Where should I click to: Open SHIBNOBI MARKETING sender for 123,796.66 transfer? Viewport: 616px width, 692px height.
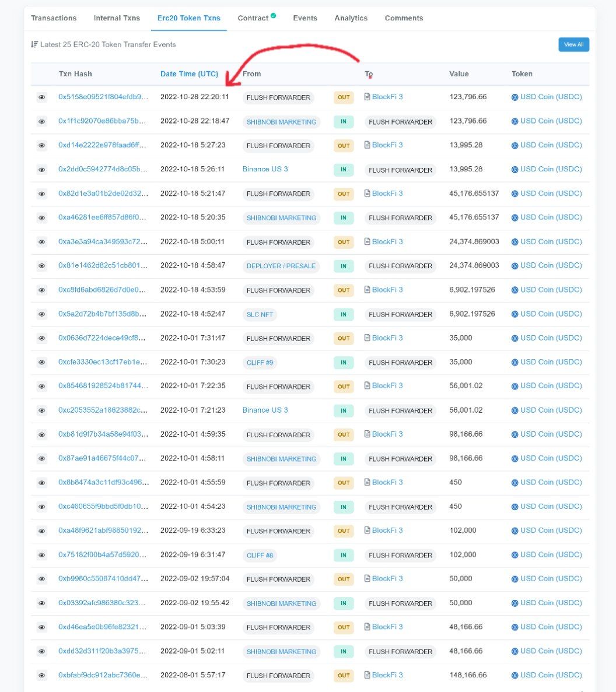(281, 122)
